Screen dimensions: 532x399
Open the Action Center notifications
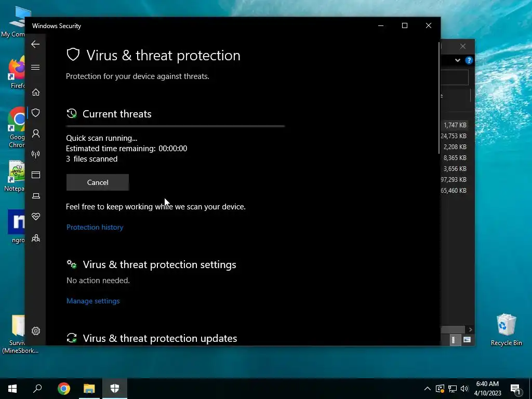coord(515,389)
